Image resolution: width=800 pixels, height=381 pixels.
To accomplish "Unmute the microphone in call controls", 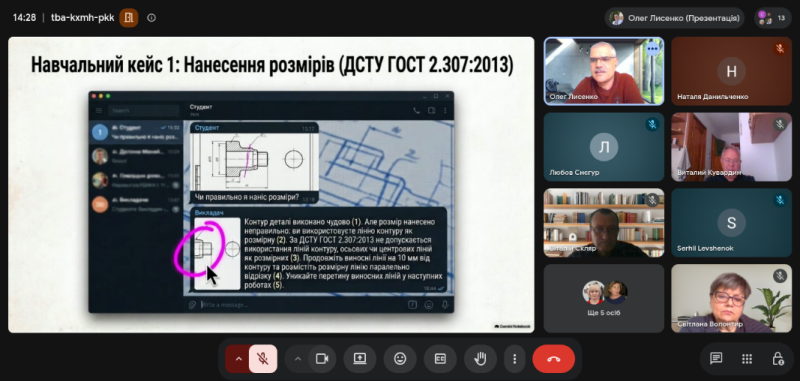I will coord(263,359).
